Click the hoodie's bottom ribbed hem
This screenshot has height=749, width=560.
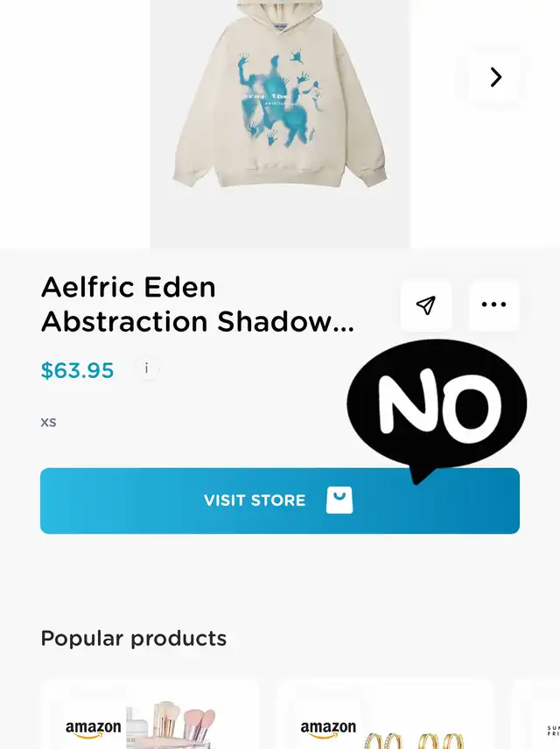281,178
